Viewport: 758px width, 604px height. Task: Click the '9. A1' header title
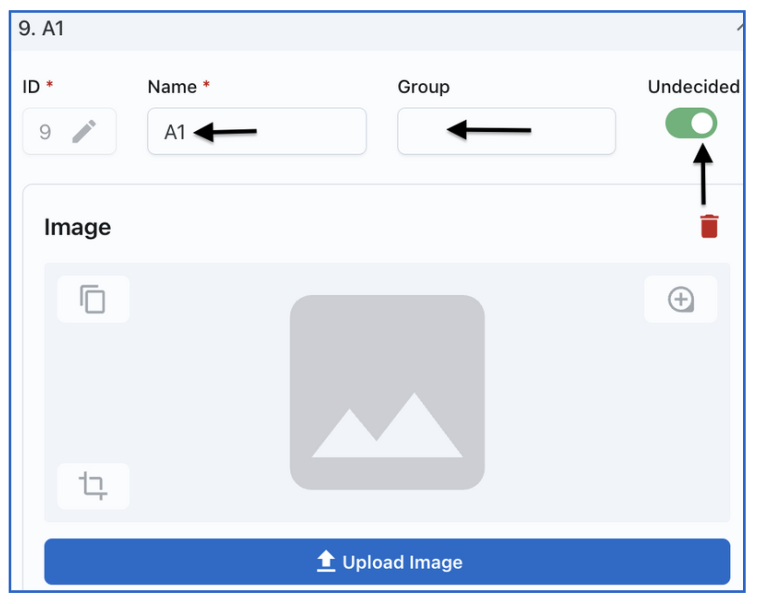pos(41,29)
